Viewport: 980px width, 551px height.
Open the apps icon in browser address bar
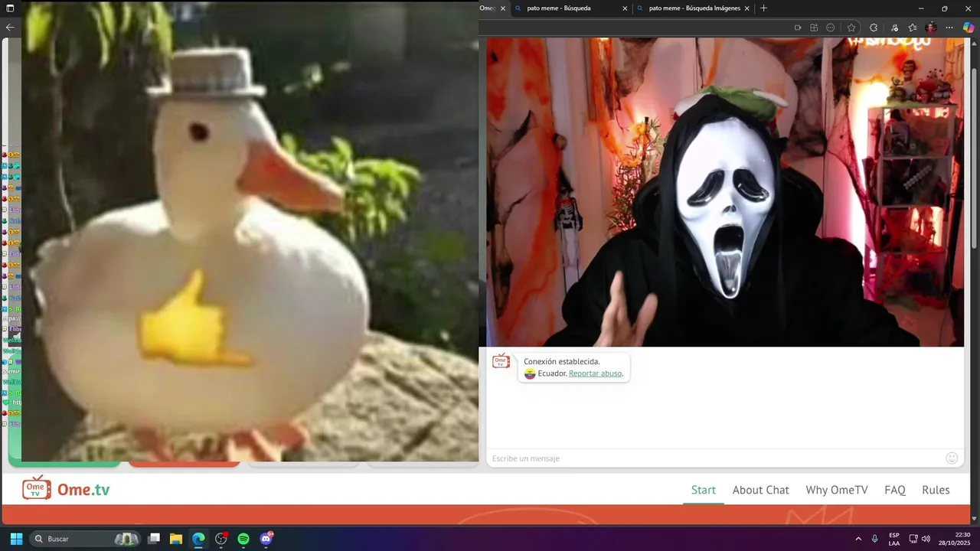coord(814,28)
